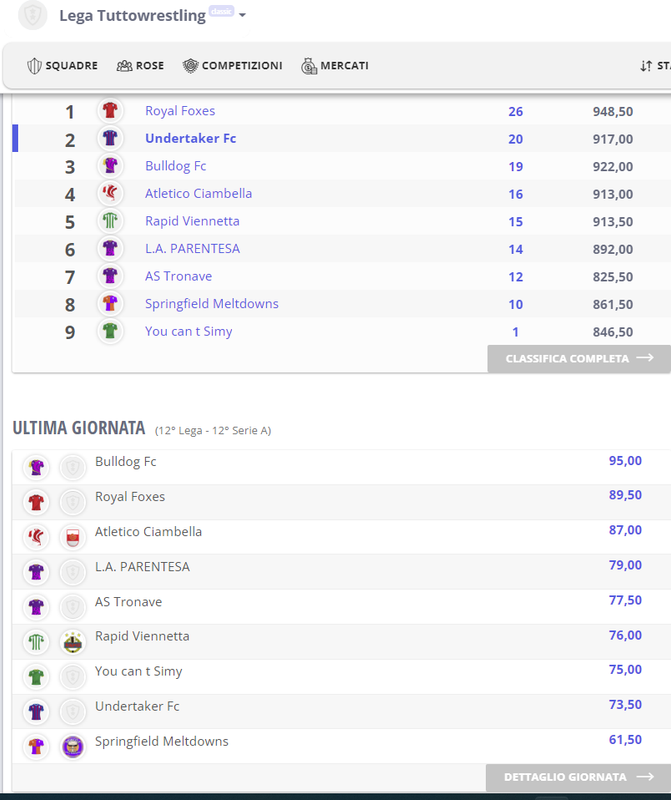Click Springfield Meltdowns avatar crest in Ultima Giornata

(72, 747)
